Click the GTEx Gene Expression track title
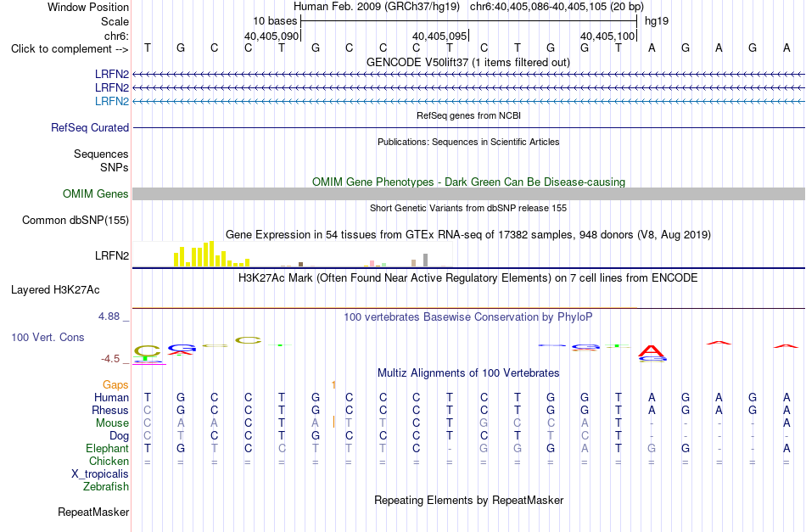This screenshot has height=532, width=806. pos(468,235)
